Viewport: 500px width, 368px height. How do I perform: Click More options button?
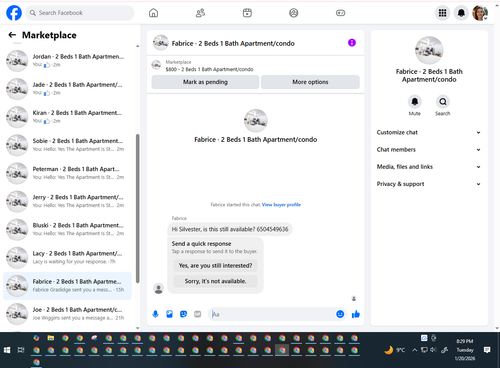(310, 82)
